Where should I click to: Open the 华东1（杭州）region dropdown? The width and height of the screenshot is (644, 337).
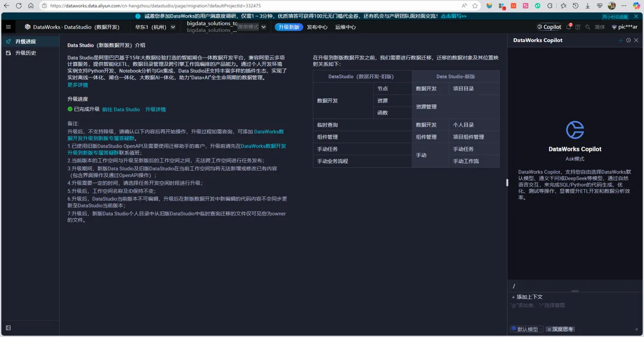click(x=155, y=27)
